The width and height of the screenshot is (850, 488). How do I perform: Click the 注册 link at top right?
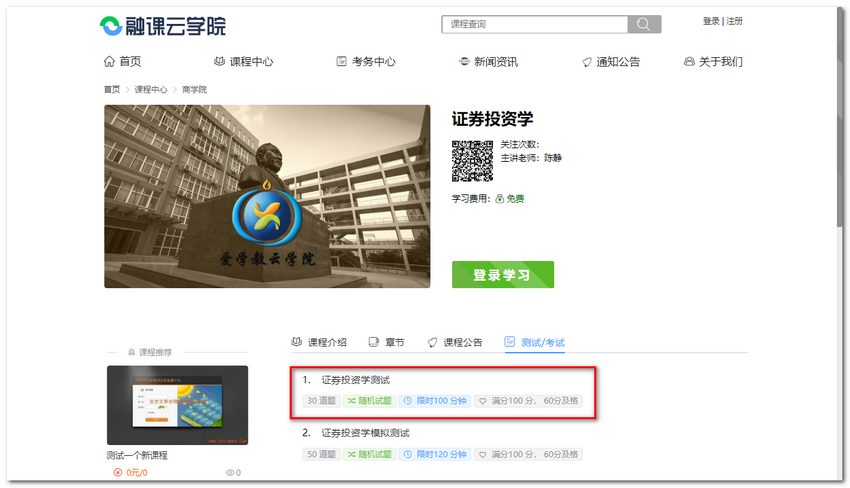[x=735, y=21]
